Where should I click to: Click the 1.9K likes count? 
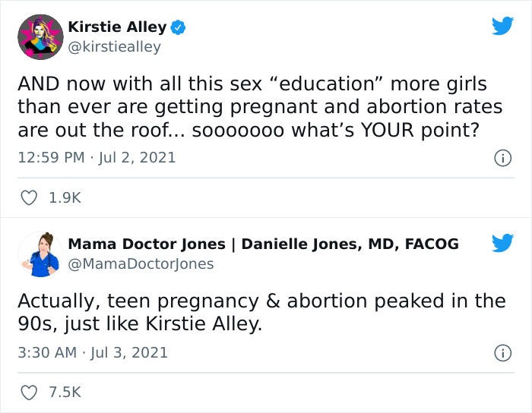click(x=64, y=198)
